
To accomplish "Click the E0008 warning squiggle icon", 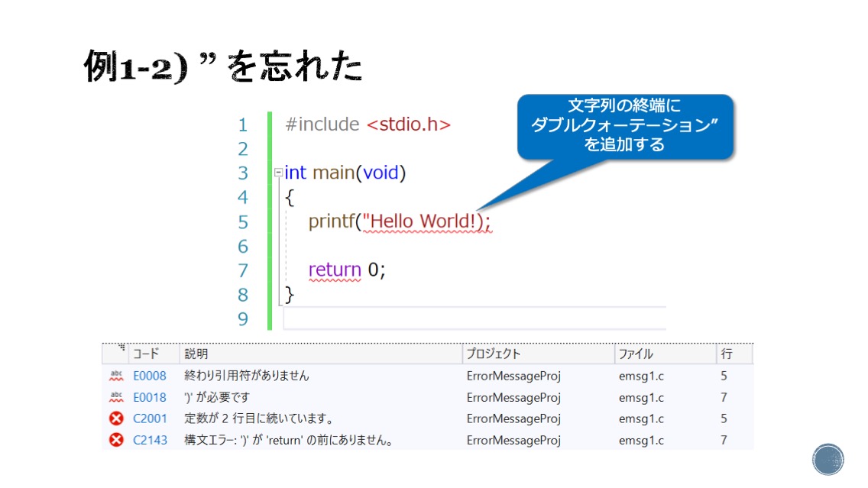I will (116, 376).
